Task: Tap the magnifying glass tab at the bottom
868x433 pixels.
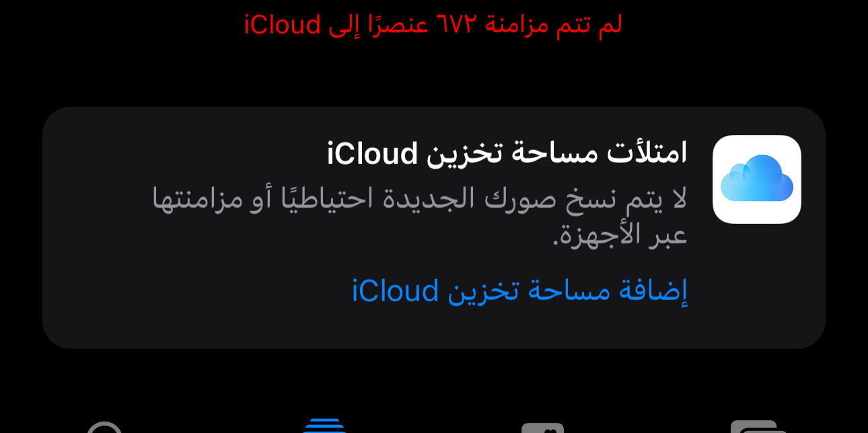Action: (x=105, y=427)
